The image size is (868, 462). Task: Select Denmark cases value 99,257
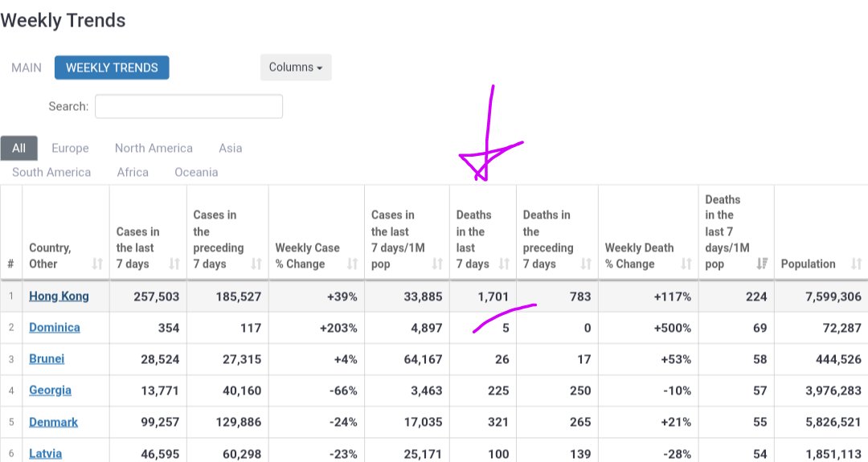click(x=160, y=422)
